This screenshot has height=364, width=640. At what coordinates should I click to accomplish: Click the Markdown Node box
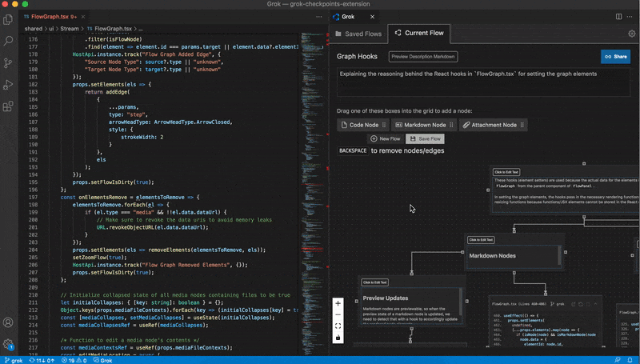coord(424,125)
